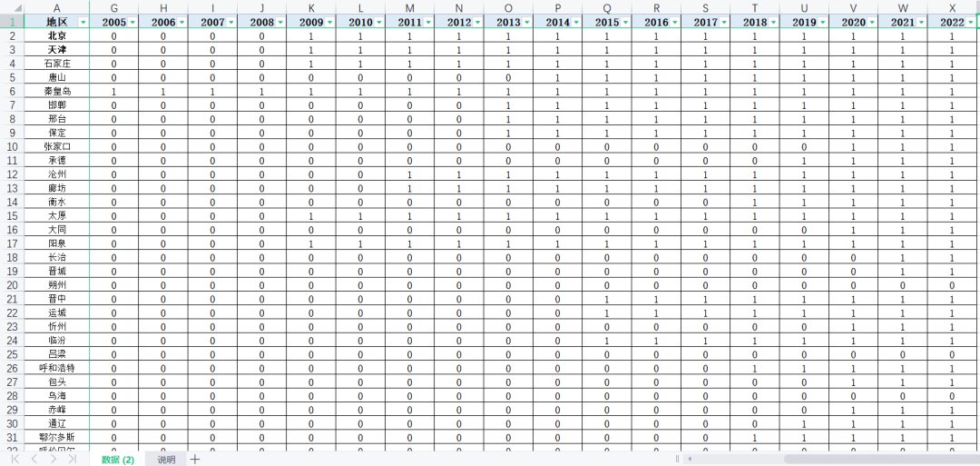Select column A header
The image size is (980, 466).
coord(57,7)
